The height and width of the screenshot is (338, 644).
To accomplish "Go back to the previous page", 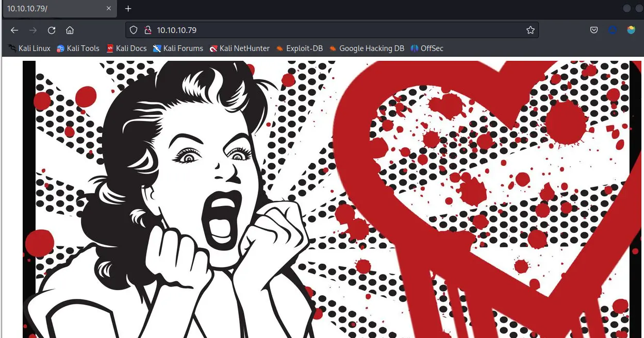I will pos(14,30).
